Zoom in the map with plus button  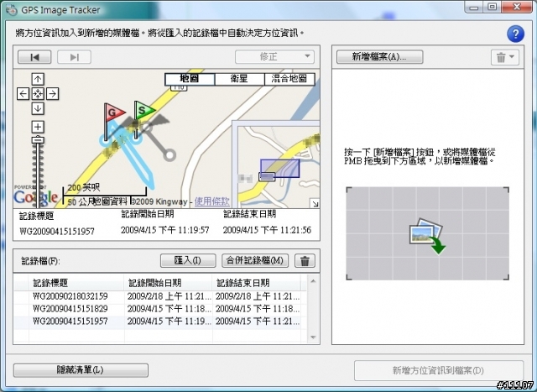click(38, 127)
